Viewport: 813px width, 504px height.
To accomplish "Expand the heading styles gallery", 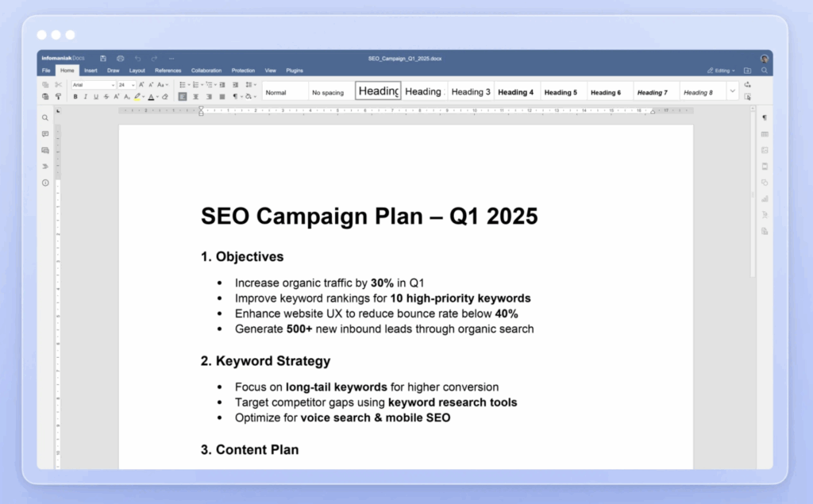I will pos(732,91).
